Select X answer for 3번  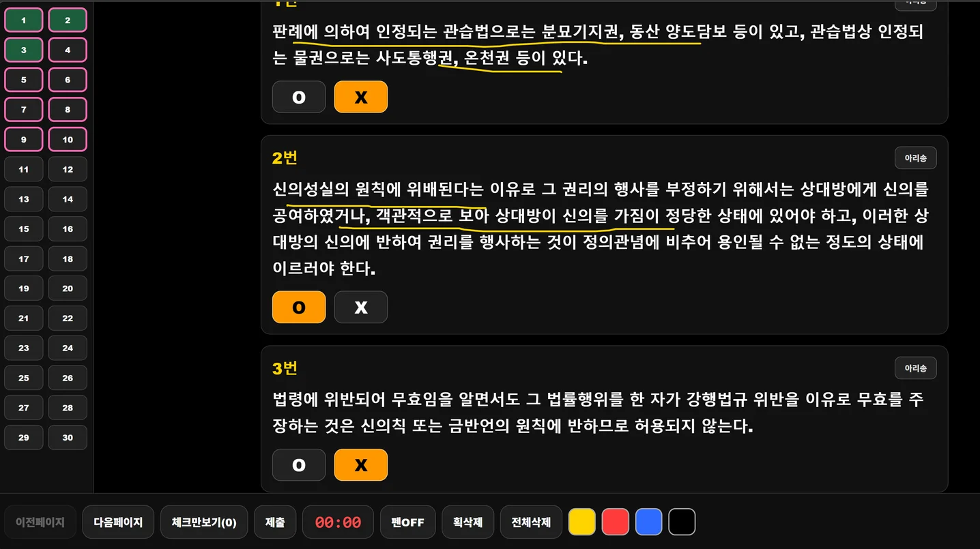click(x=361, y=464)
